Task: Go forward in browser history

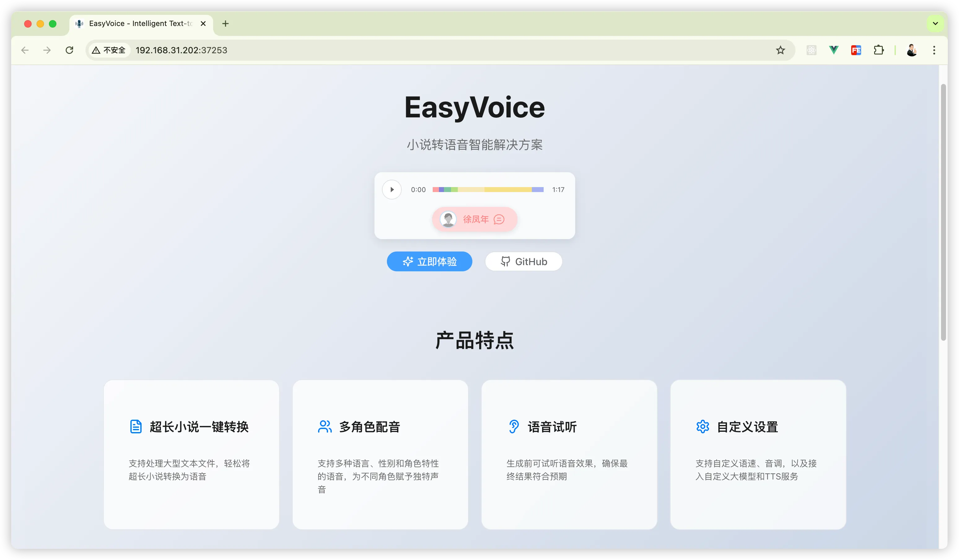Action: 47,50
